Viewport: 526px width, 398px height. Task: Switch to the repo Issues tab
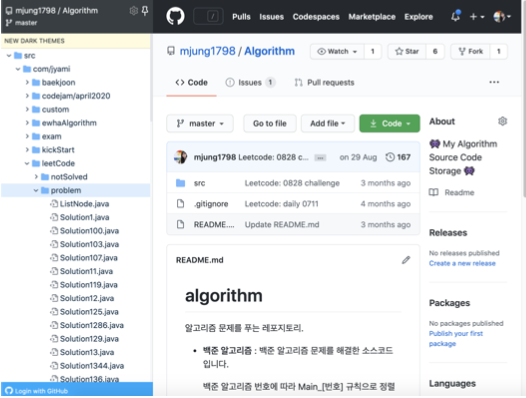pos(251,83)
